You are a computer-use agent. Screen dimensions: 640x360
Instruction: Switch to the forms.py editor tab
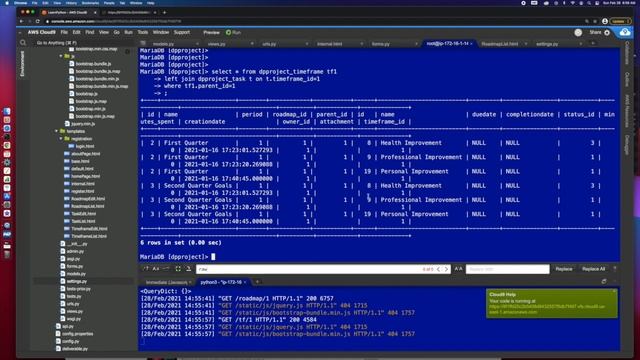[x=380, y=44]
